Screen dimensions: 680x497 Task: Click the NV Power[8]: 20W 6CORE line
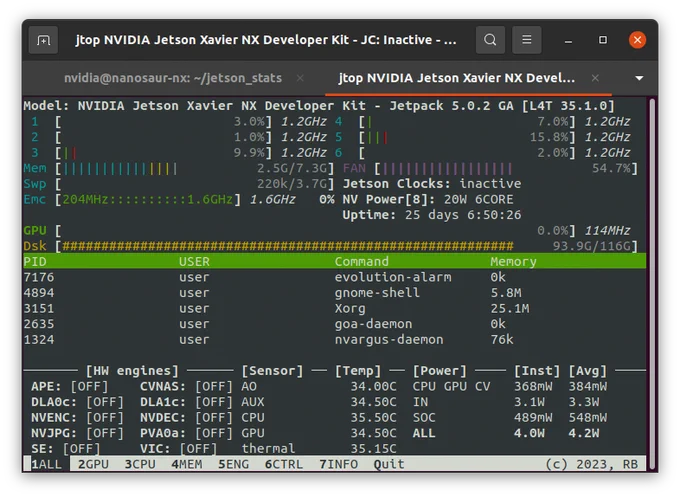(428, 199)
